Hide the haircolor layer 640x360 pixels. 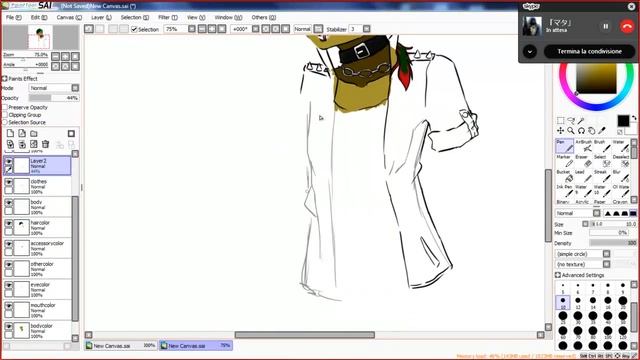(x=8, y=224)
